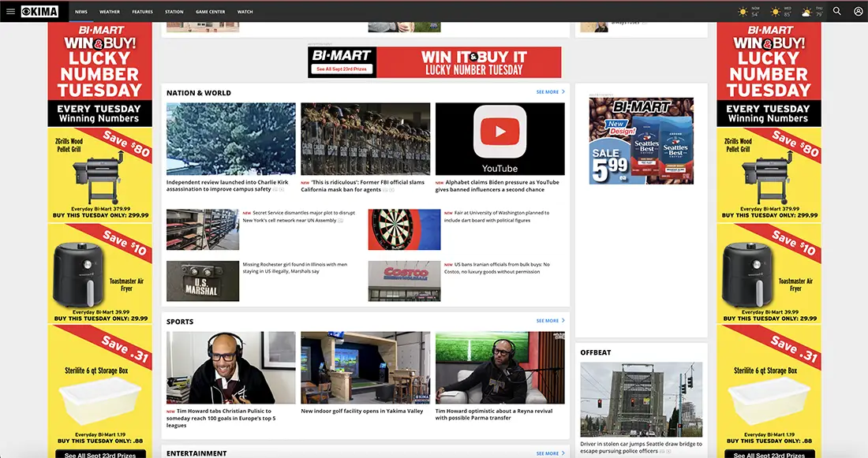This screenshot has width=868, height=458.
Task: View Wednesday forecast icon 85°
Action: (x=776, y=12)
